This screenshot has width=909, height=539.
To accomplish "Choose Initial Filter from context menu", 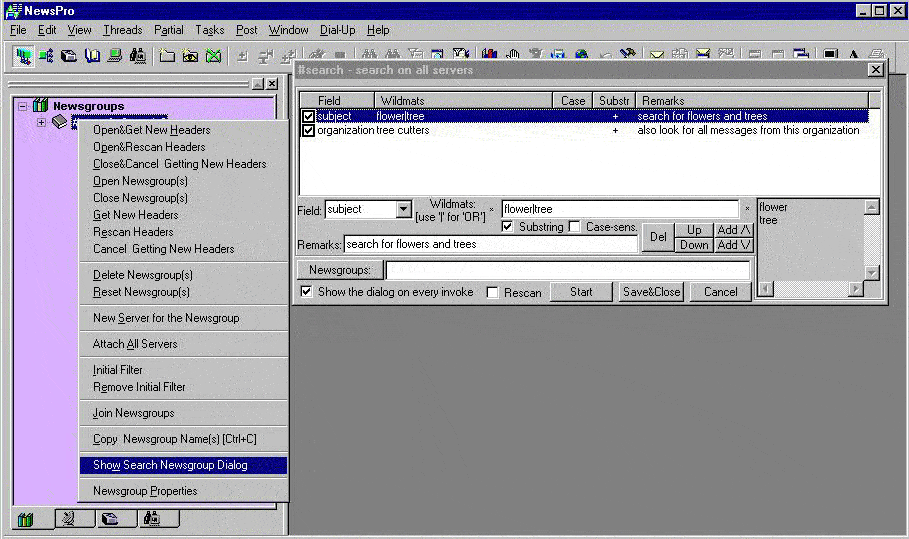I will tap(183, 370).
